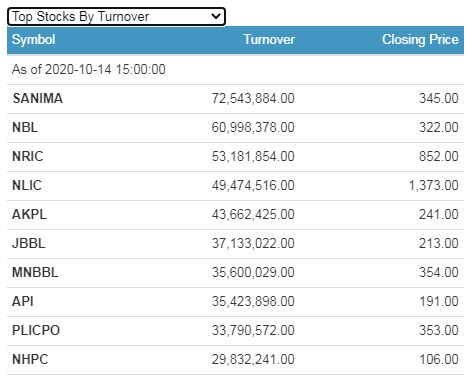Open the NLIC stock symbol
The height and width of the screenshot is (377, 468).
pos(27,185)
